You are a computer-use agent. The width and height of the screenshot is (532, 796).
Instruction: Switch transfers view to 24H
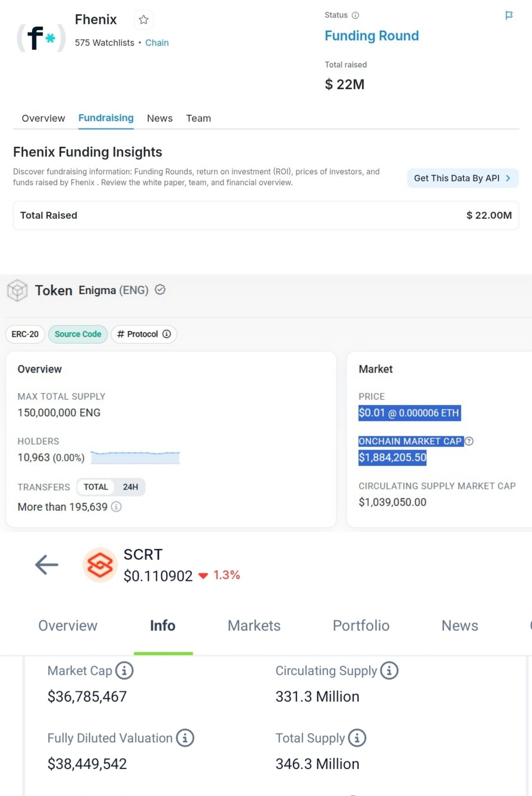tap(130, 487)
